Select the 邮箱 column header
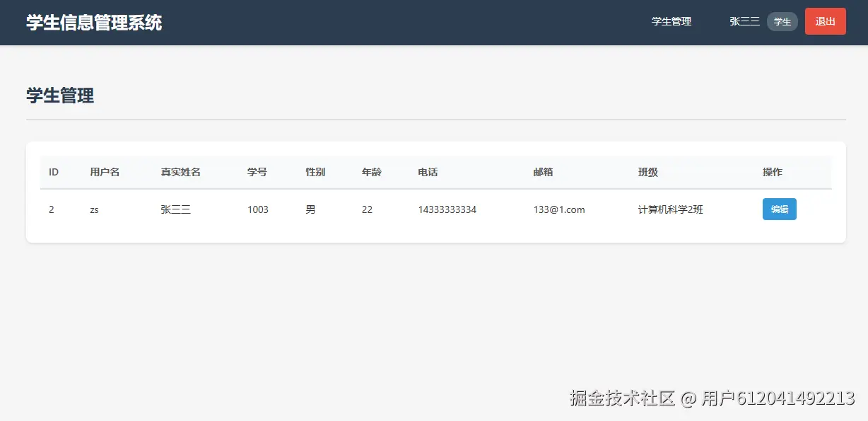 544,171
